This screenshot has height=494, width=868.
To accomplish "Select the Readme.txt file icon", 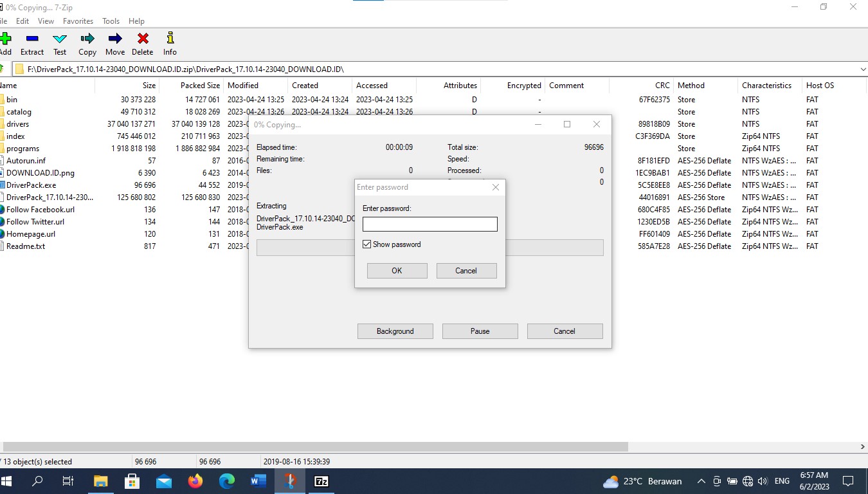I will pyautogui.click(x=2, y=246).
